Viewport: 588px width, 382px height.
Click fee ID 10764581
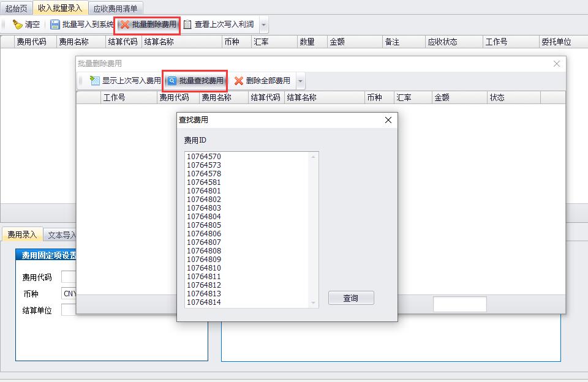pos(204,182)
